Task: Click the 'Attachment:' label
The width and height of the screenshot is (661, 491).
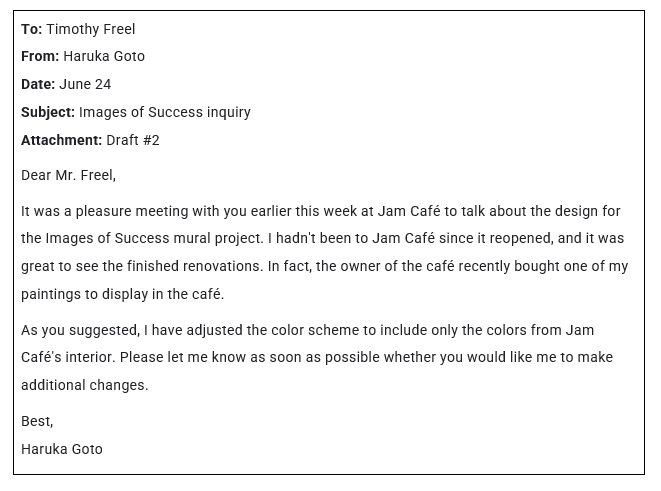Action: point(61,141)
